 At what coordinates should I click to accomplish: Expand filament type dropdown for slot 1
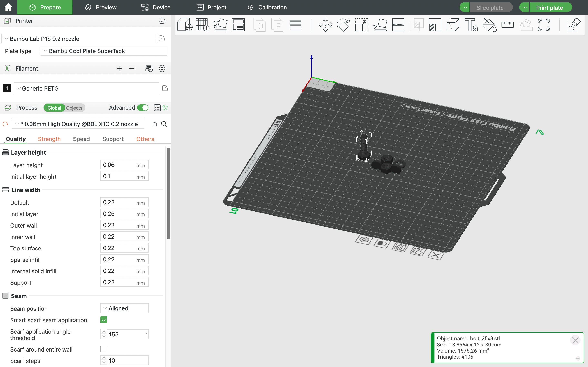(x=19, y=88)
